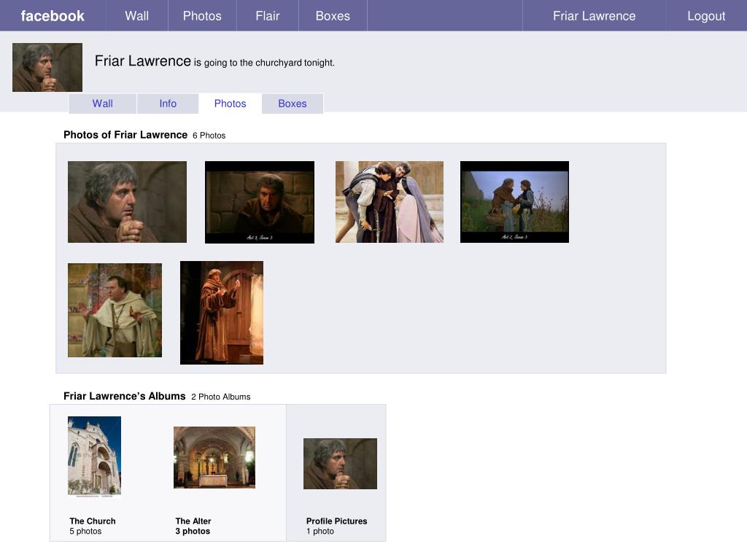Click the '3 photos' label
Screen dimensions: 747x560
click(x=193, y=531)
